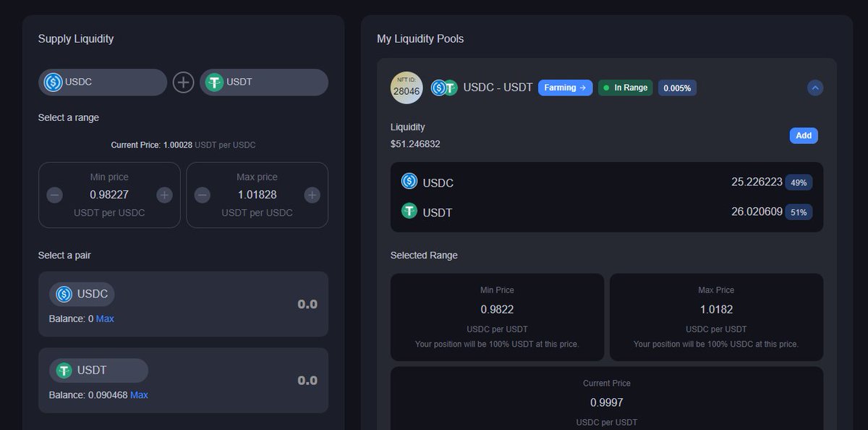
Task: Click the USDT icon in liquidity breakdown
Action: [409, 211]
